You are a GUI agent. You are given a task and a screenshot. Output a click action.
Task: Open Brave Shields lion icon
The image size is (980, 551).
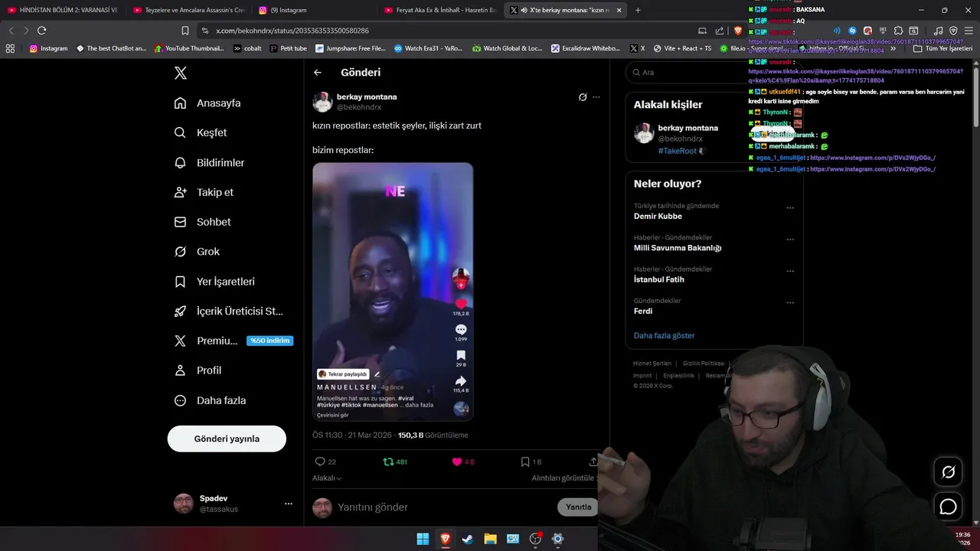[737, 31]
